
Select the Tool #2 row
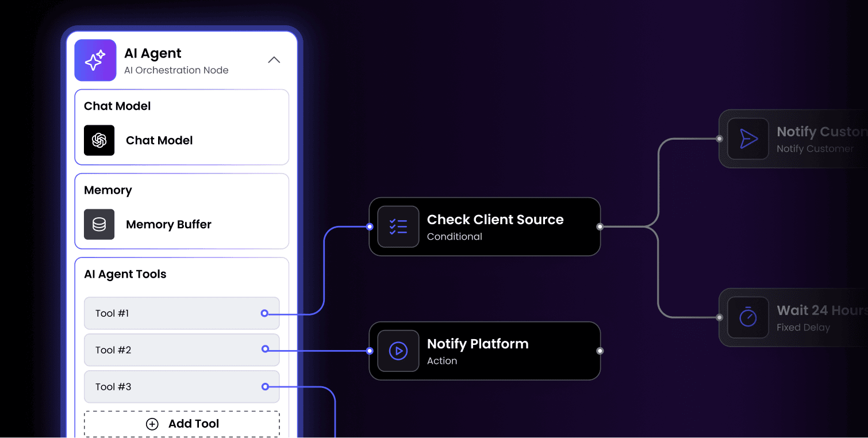(182, 350)
